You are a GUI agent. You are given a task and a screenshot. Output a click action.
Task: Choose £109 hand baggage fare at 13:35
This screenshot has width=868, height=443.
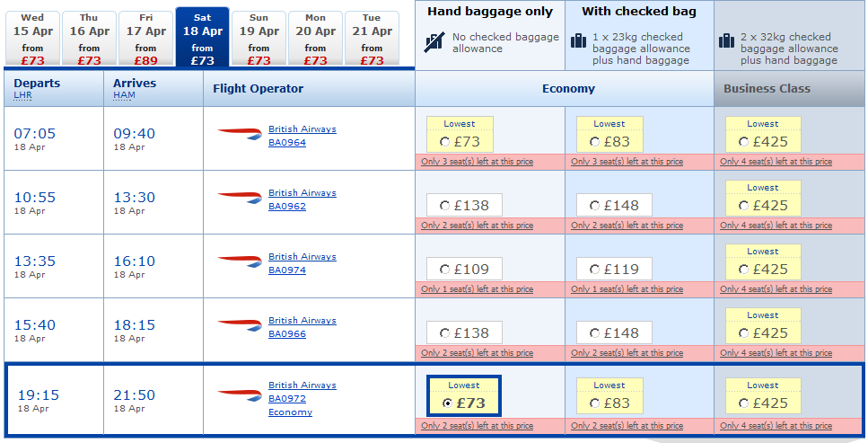click(444, 270)
